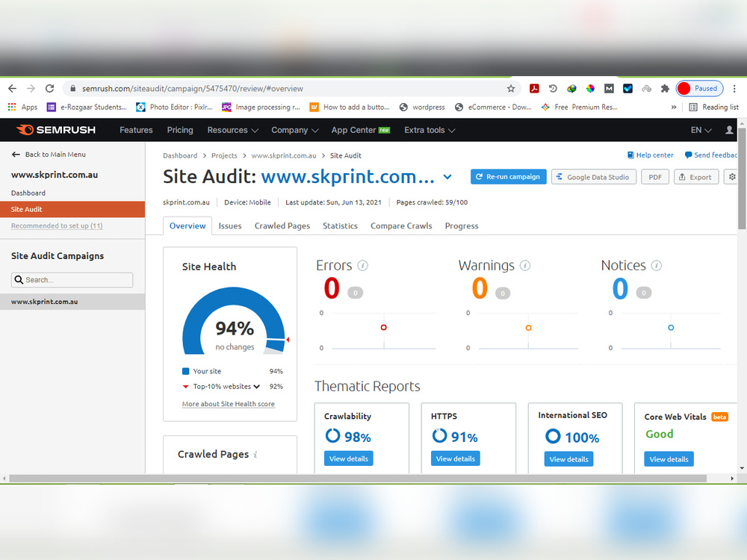
Task: Switch to the Progress tab
Action: [462, 225]
